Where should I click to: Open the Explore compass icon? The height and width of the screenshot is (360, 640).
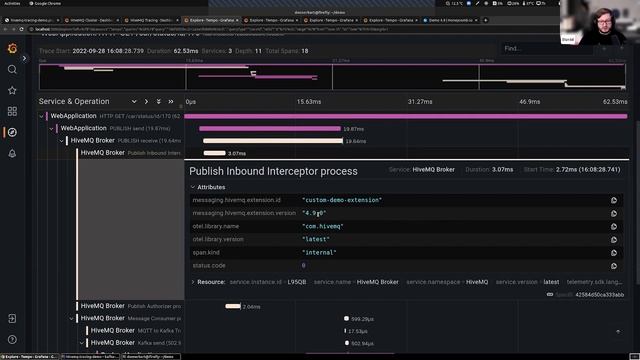pos(12,132)
